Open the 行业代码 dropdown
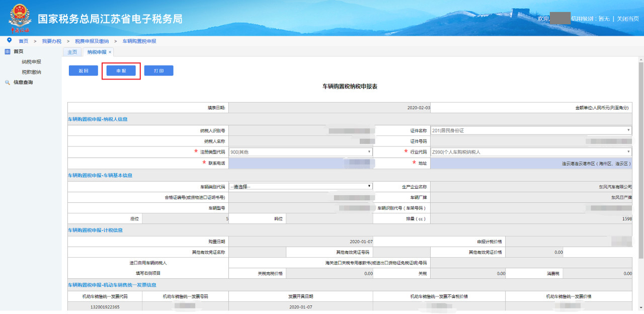The height and width of the screenshot is (314, 644). pos(531,152)
